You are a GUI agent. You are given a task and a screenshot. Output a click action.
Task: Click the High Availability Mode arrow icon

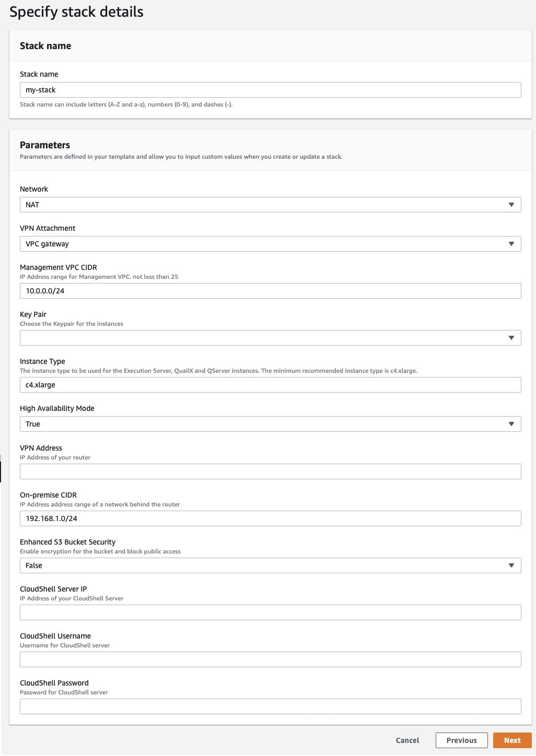pyautogui.click(x=511, y=424)
